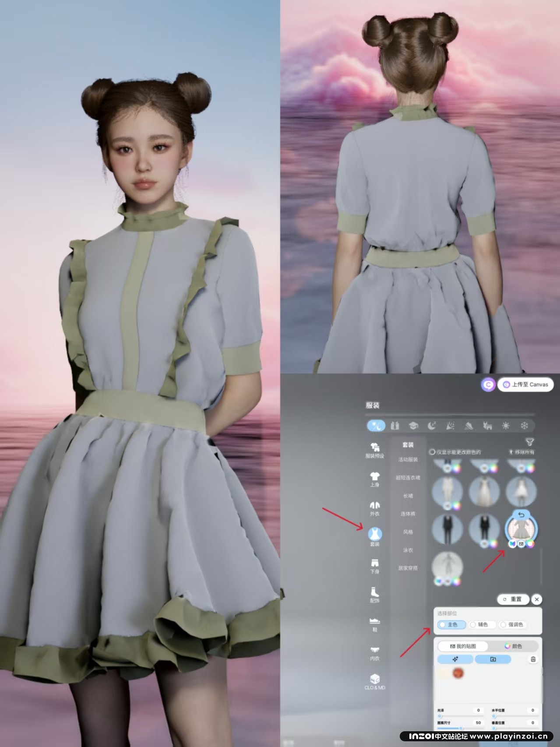
Task: Click the 重置 reset button
Action: coord(513,599)
